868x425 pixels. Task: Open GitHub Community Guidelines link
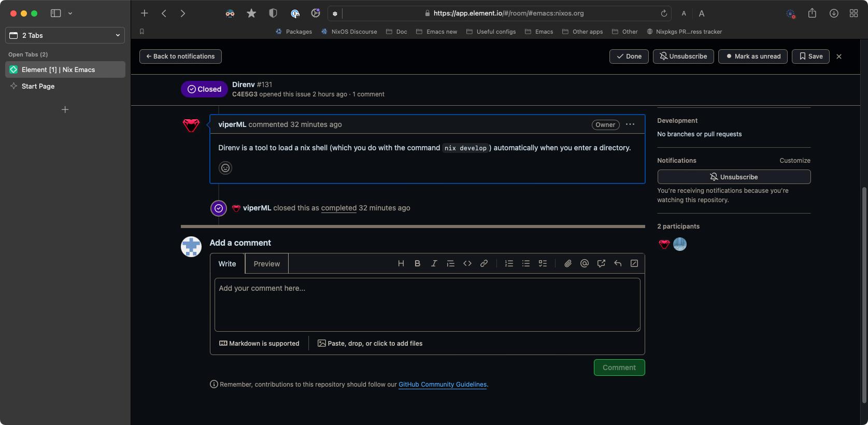click(x=443, y=385)
